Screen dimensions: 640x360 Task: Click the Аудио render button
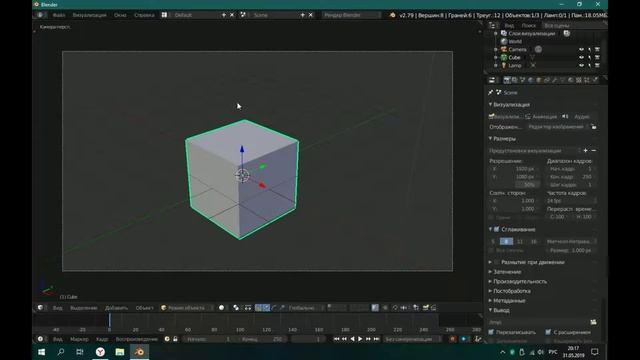(578, 117)
